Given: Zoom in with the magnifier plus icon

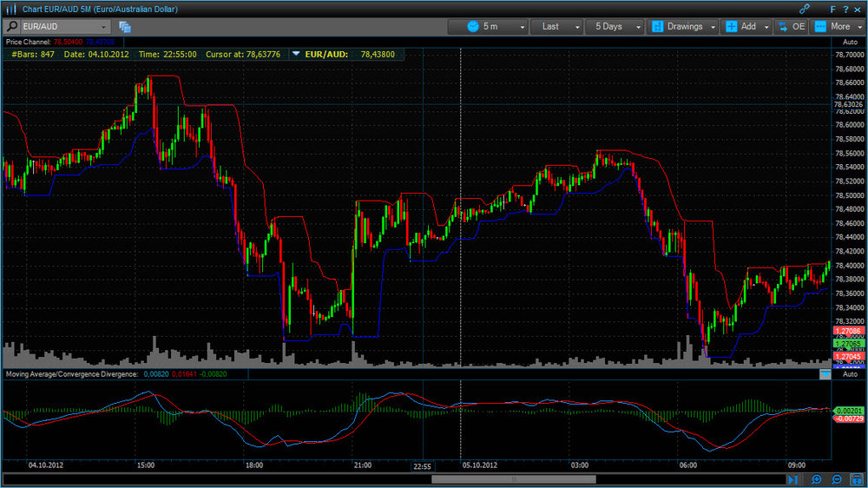Looking at the screenshot, I should pyautogui.click(x=816, y=479).
